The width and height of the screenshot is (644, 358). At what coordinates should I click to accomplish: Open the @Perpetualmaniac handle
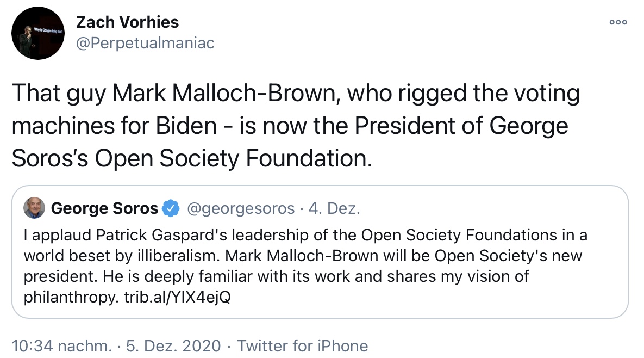[146, 43]
